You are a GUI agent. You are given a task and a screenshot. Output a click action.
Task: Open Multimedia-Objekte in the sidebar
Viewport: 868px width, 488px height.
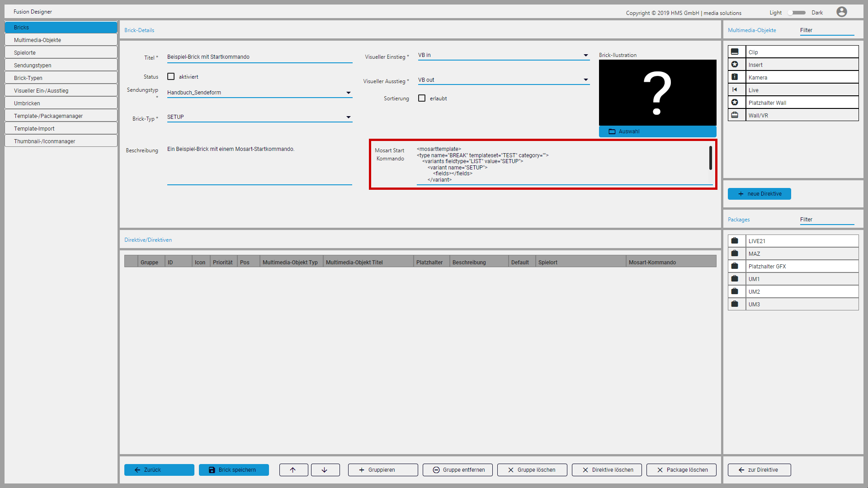[61, 40]
